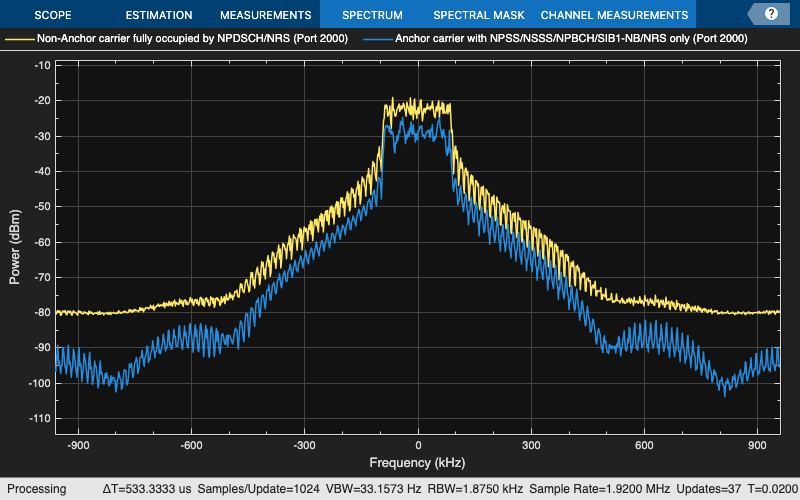The image size is (800, 500).
Task: Open the Channel Measurements tab
Action: click(x=614, y=15)
